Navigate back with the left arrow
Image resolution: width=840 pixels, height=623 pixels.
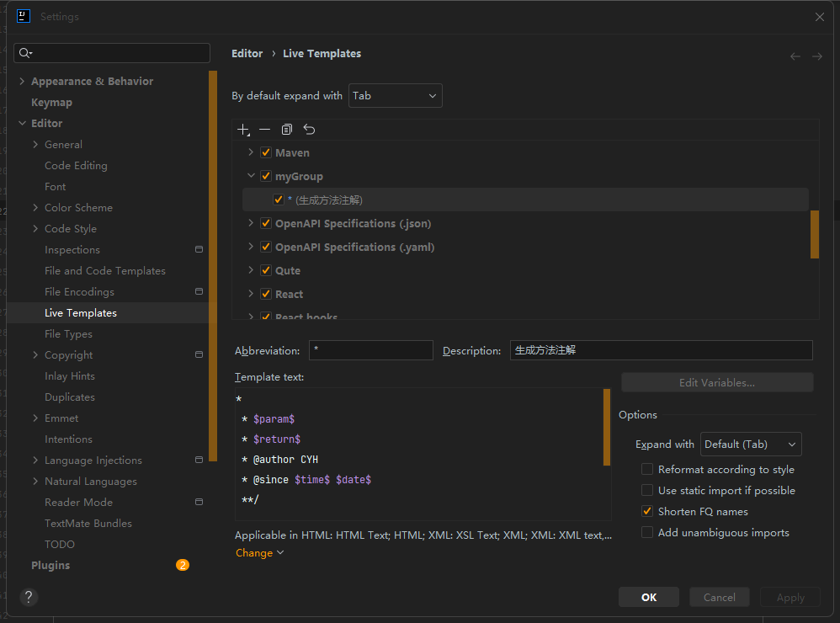click(x=795, y=56)
